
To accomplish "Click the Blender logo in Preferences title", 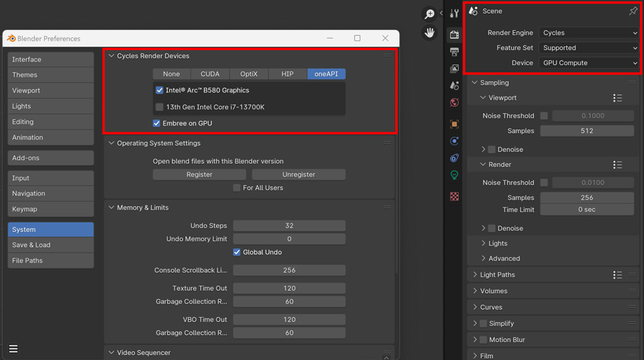I will pos(11,38).
